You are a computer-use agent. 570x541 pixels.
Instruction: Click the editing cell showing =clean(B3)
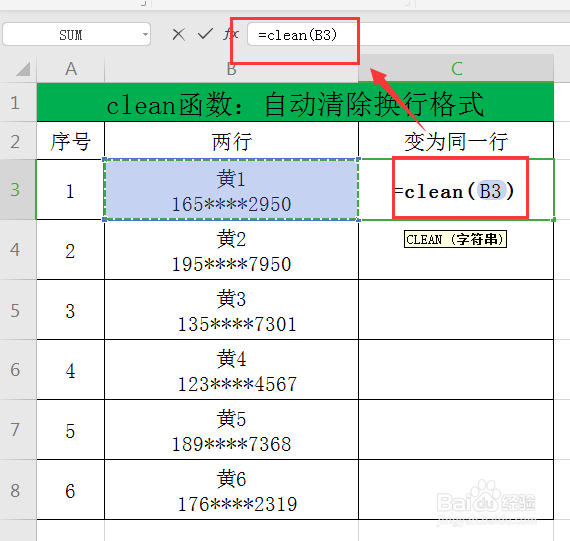tap(456, 189)
